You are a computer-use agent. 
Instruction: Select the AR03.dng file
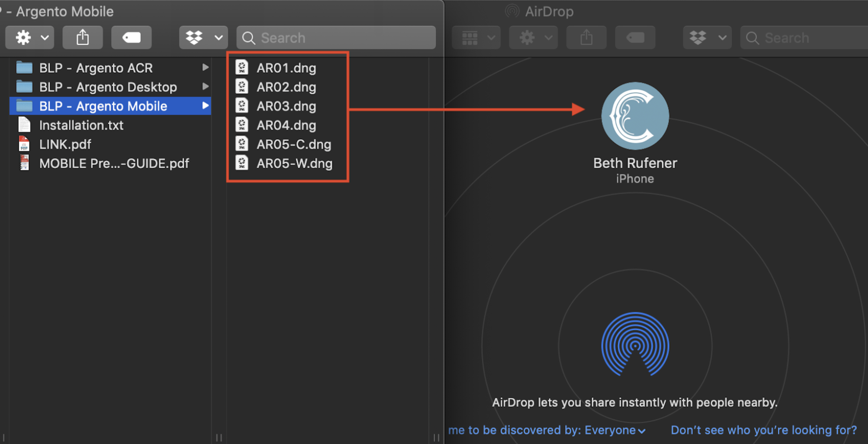286,106
